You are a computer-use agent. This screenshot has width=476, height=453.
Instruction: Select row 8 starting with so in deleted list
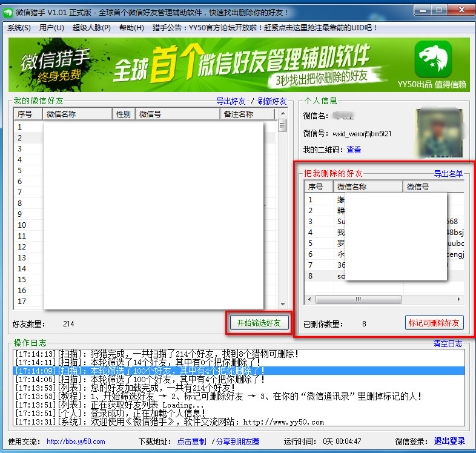click(385, 276)
